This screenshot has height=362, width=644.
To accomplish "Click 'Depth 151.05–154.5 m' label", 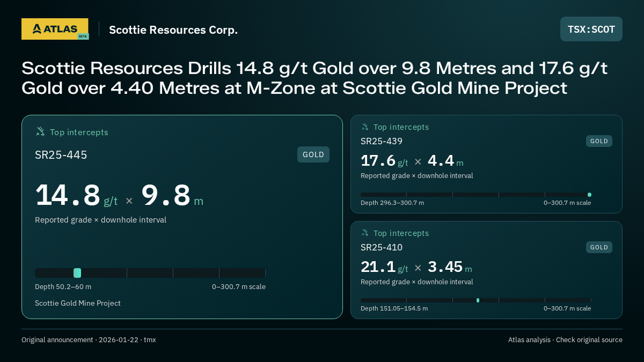I will tap(394, 308).
